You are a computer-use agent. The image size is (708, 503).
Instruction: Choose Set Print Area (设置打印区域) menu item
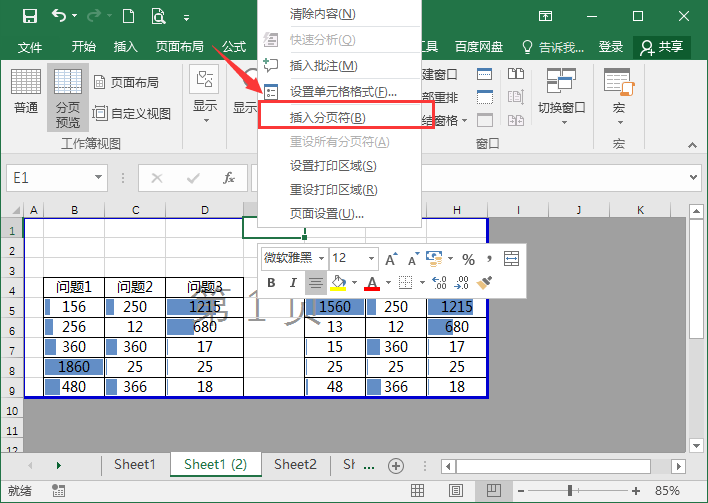(340, 166)
